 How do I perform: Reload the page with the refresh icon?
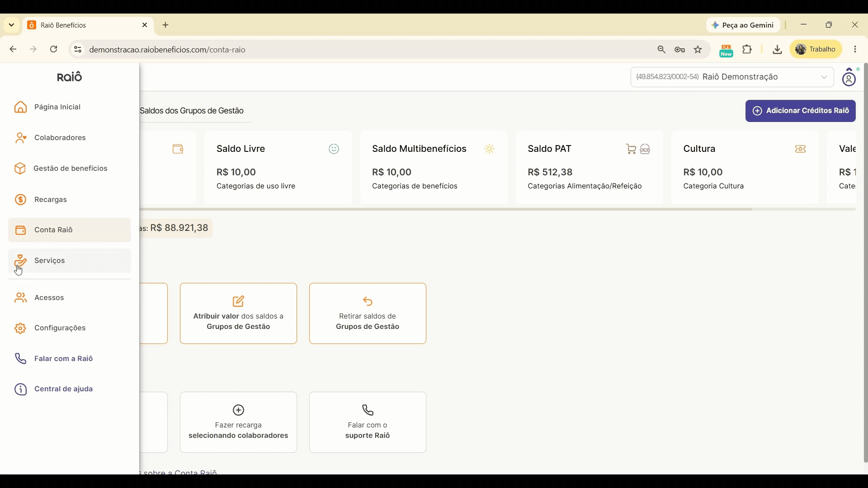[54, 50]
